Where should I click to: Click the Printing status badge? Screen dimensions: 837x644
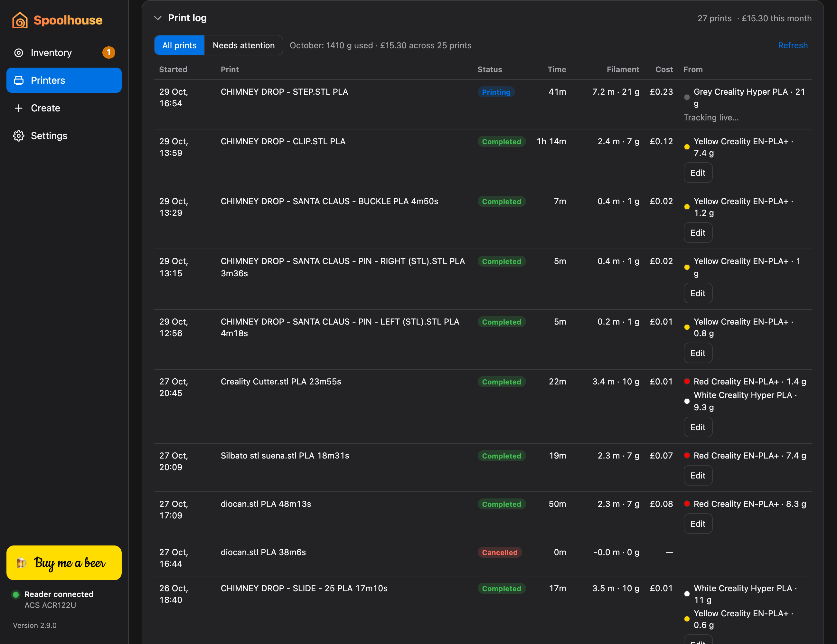click(496, 92)
